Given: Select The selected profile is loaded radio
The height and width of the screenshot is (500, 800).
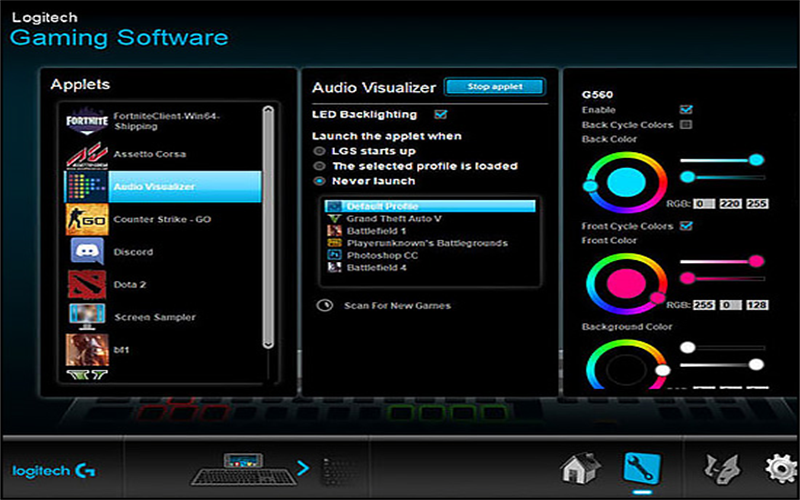Looking at the screenshot, I should [319, 166].
